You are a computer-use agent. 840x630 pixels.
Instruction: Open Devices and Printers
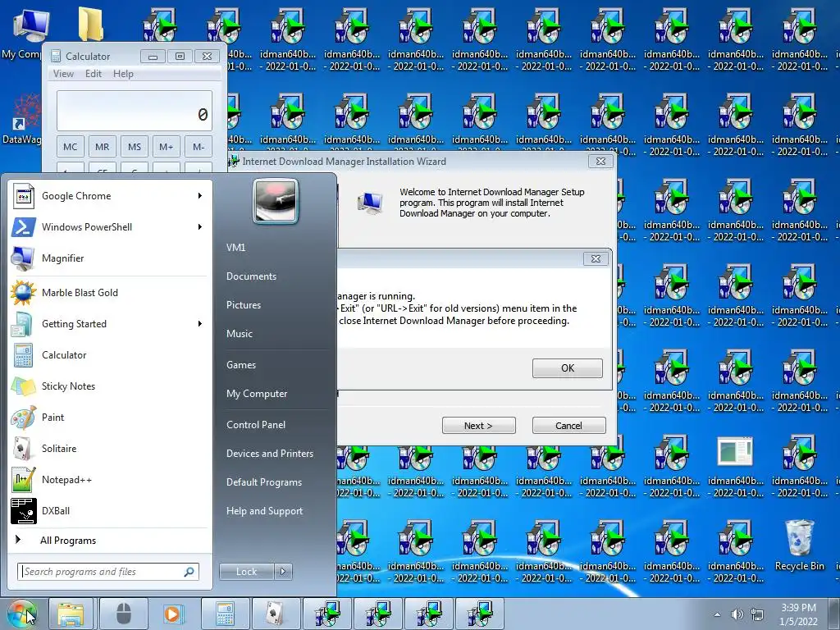point(269,454)
